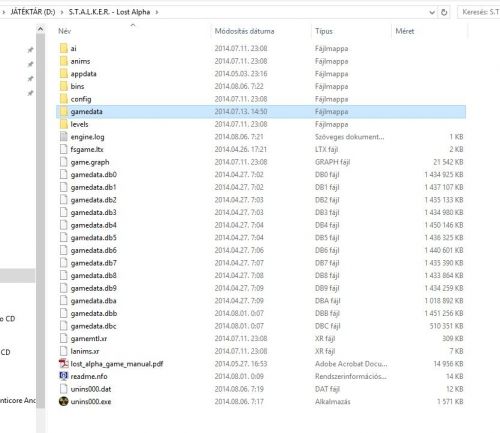
Task: Expand chevron after S.T.A.L.K.E.R. - Lost Alpha
Action: click(157, 12)
